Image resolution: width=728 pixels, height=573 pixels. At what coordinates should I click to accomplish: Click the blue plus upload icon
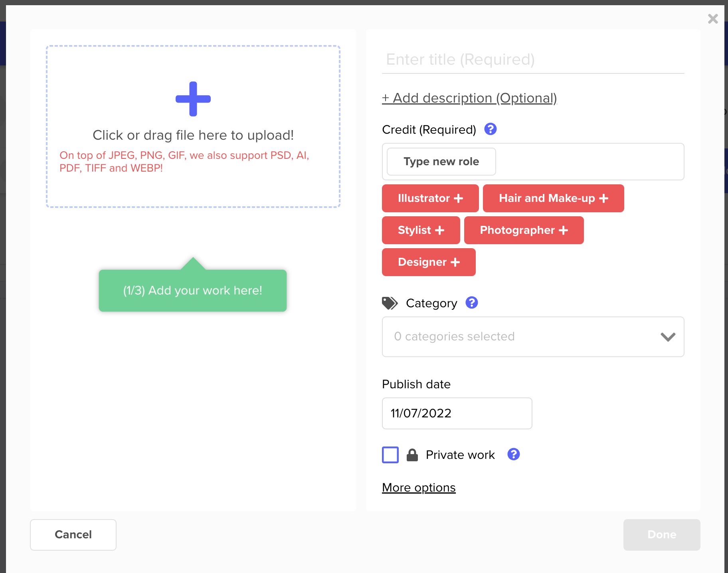tap(193, 99)
